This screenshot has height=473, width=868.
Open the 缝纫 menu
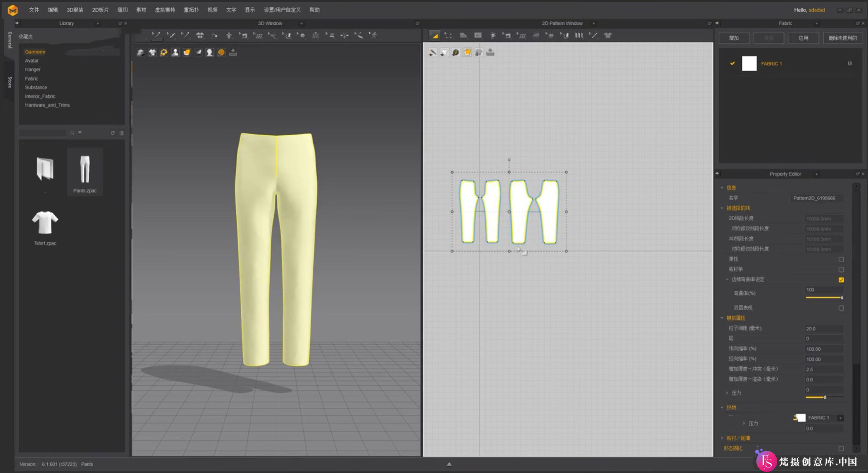(x=122, y=10)
